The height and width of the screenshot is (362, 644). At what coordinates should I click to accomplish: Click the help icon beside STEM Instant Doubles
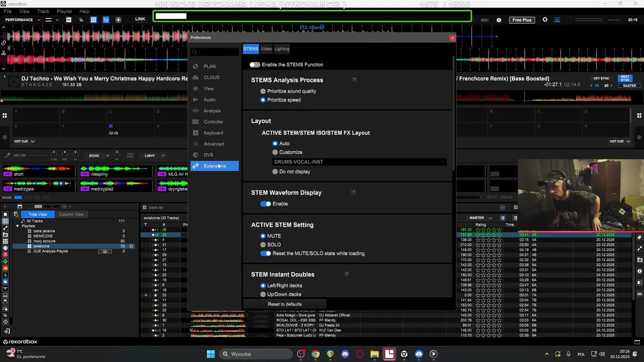tap(347, 274)
